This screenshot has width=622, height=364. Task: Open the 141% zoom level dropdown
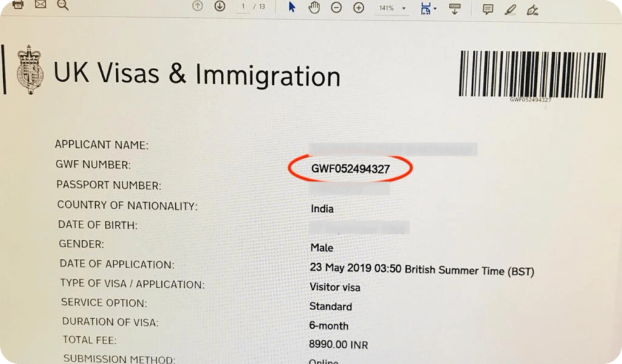click(x=392, y=8)
